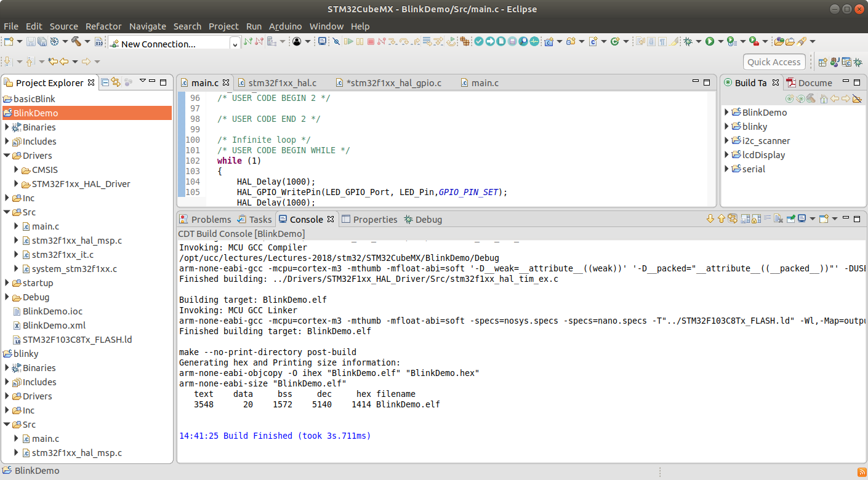The width and height of the screenshot is (868, 480).
Task: Click the Arduino Upload arrow icon
Action: tap(490, 41)
